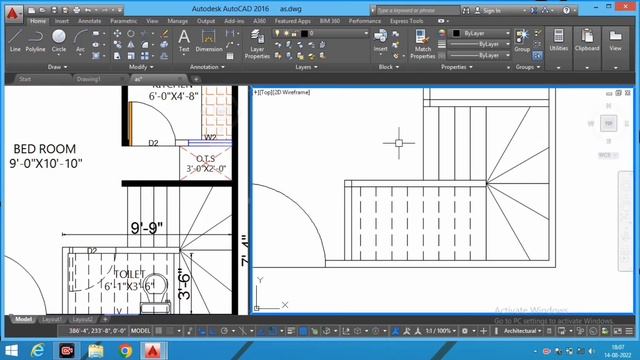The image size is (640, 360).
Task: Open the Insert ribbon tab
Action: click(62, 21)
